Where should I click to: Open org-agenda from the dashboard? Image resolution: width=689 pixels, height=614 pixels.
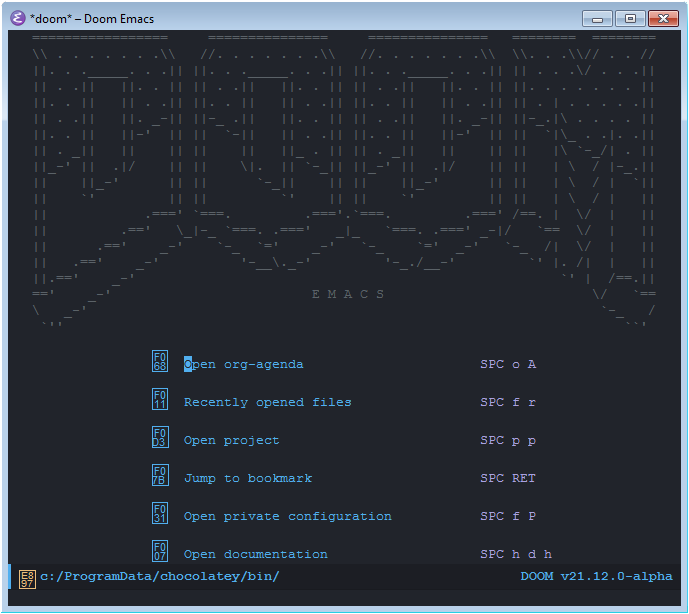click(243, 364)
